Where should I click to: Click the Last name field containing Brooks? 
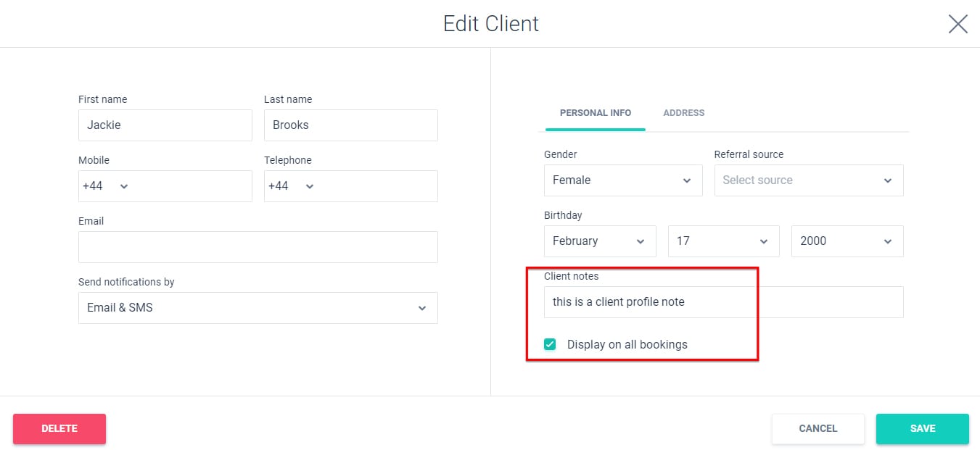pos(351,125)
